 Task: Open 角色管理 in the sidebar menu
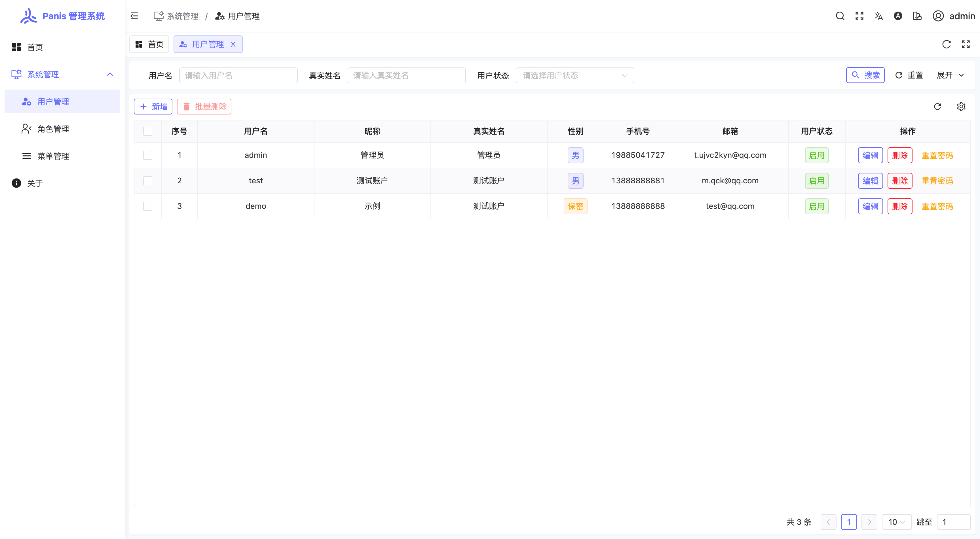click(x=53, y=129)
